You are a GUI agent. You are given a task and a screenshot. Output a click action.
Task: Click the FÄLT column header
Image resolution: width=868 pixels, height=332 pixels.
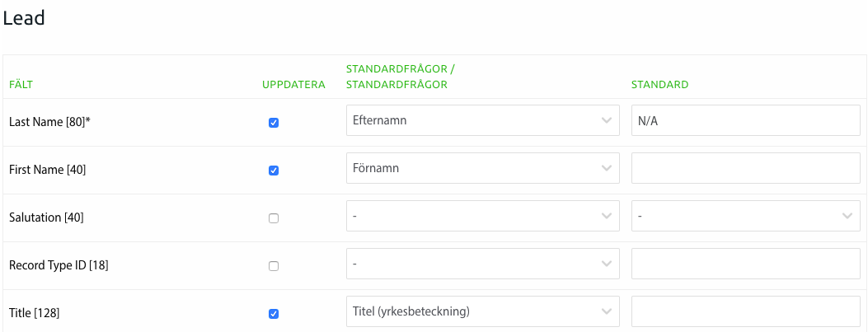[x=21, y=85]
